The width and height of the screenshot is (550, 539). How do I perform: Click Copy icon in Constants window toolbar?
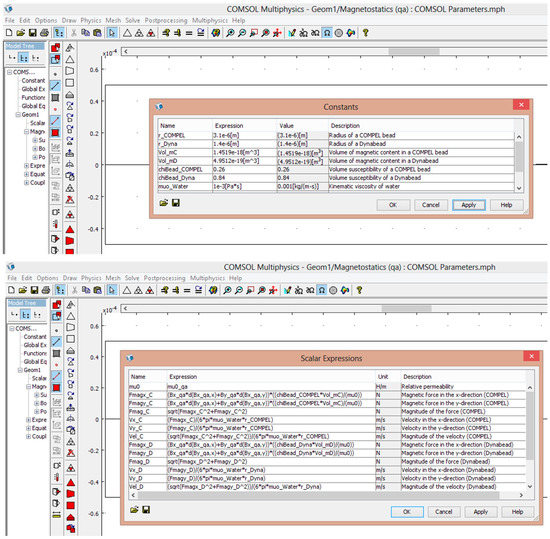85,33
